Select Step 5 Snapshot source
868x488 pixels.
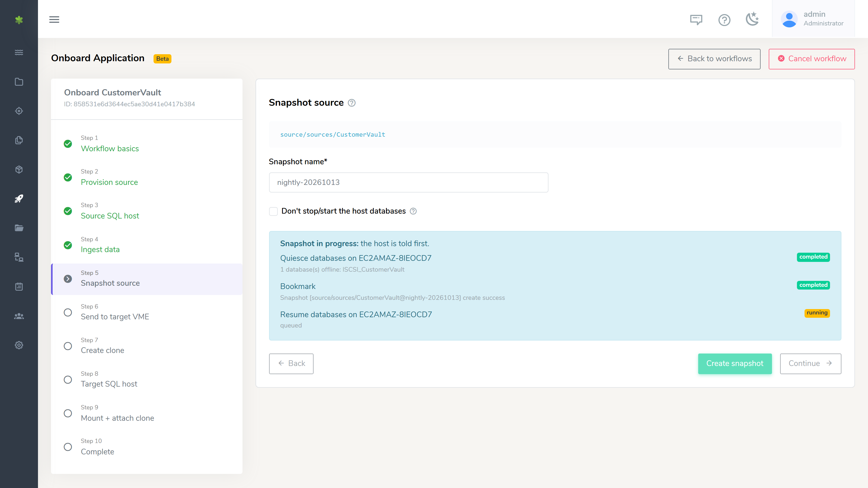pyautogui.click(x=146, y=279)
